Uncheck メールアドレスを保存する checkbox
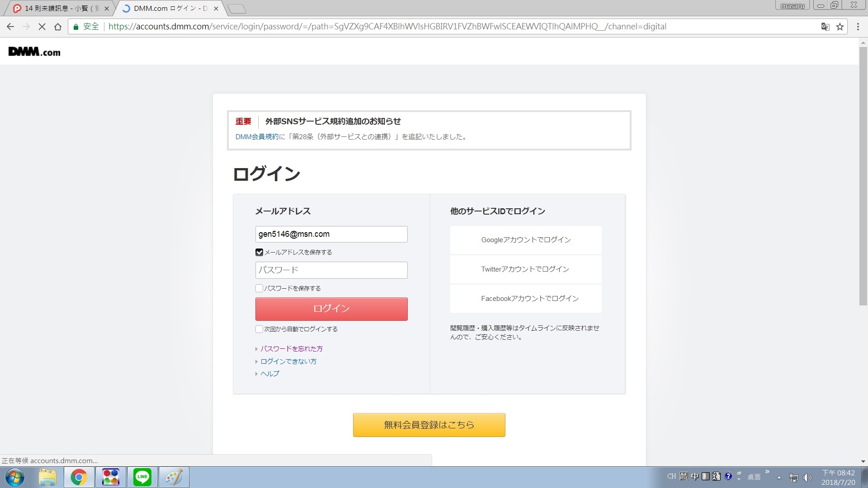 [x=259, y=252]
